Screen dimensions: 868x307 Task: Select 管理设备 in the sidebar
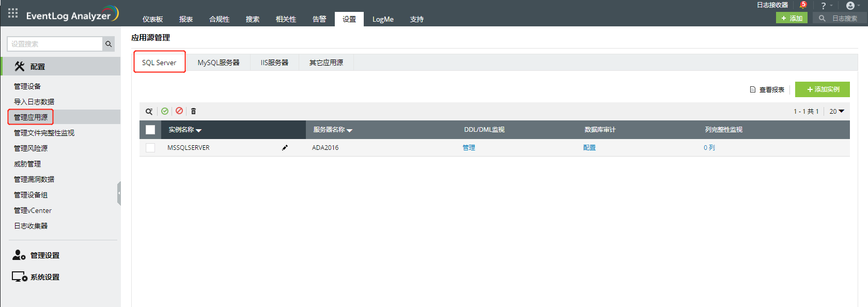(27, 86)
